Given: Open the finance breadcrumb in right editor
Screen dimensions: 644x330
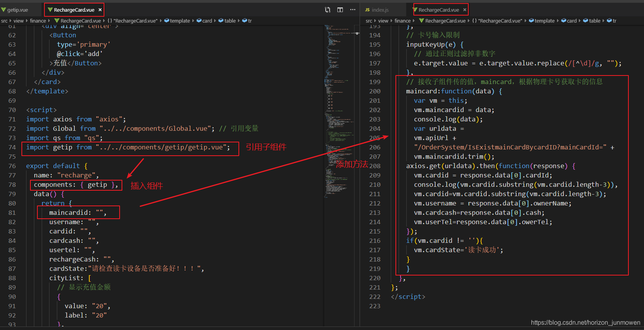Looking at the screenshot, I should (402, 21).
